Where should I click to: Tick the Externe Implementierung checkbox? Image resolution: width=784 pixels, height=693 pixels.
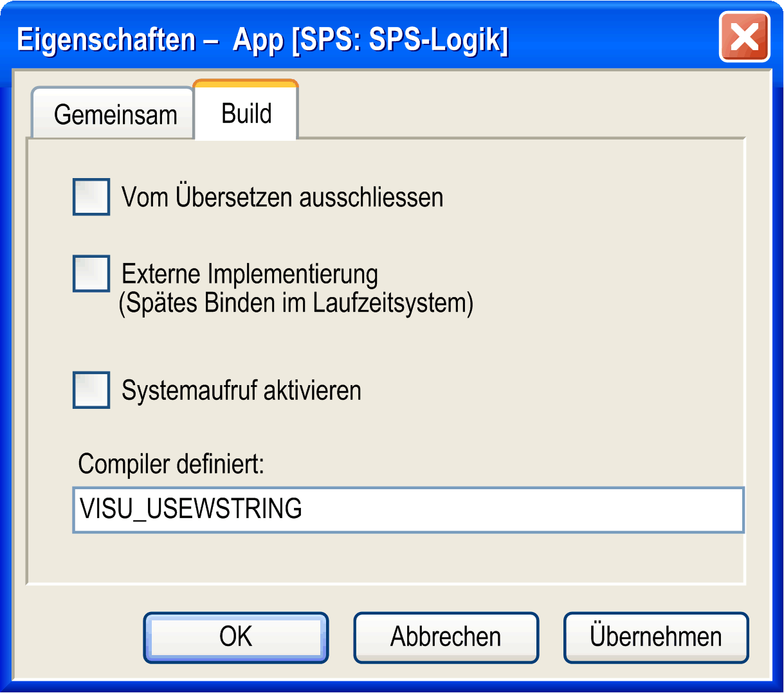91,274
